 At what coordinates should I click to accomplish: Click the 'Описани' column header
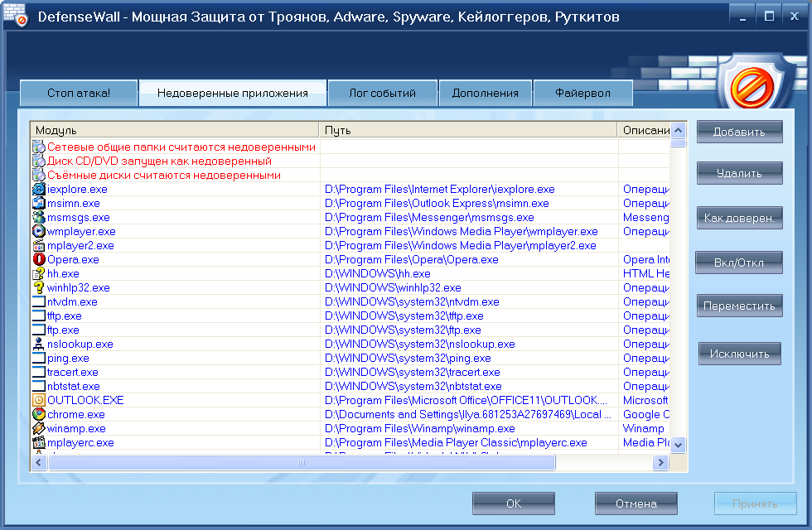(644, 130)
